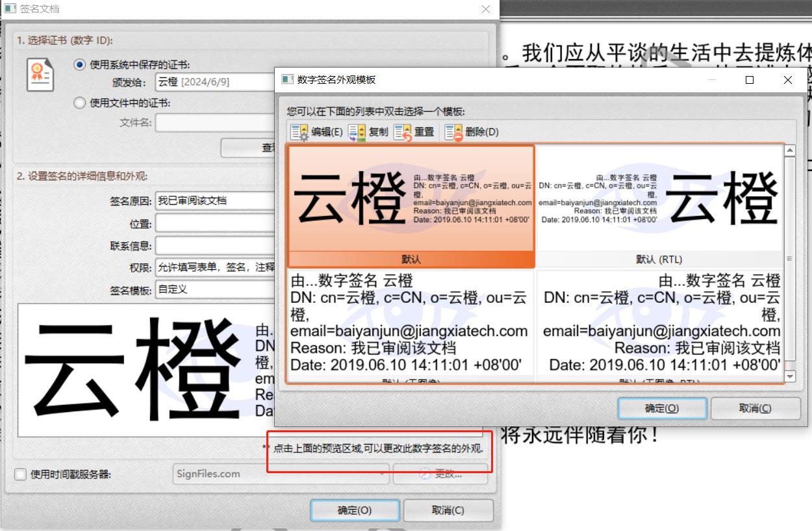Click the template list scrollbar down arrow
Image resolution: width=812 pixels, height=531 pixels.
790,376
